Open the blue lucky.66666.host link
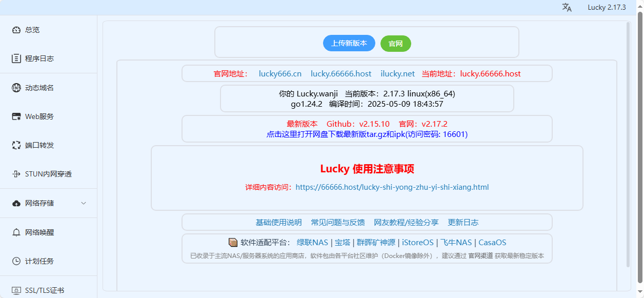The width and height of the screenshot is (644, 298). (341, 73)
